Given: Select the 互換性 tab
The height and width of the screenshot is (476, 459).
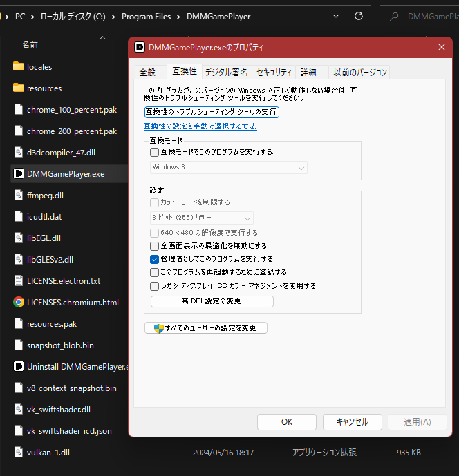Looking at the screenshot, I should pos(185,71).
